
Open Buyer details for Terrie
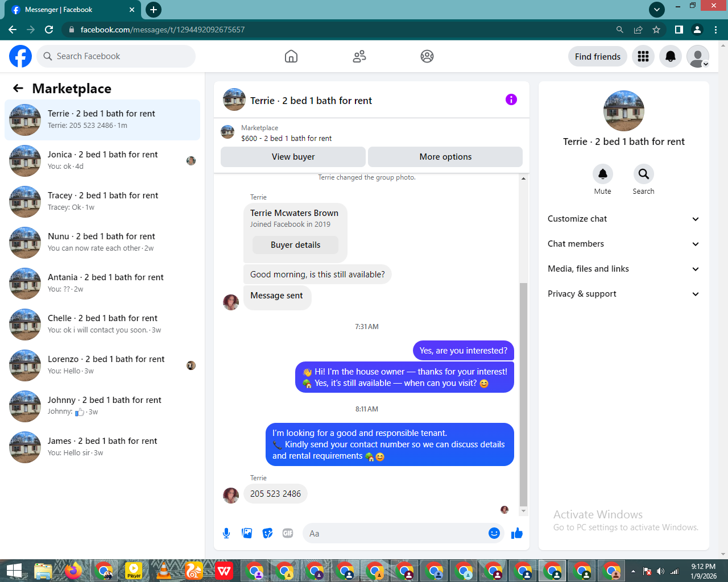click(295, 245)
